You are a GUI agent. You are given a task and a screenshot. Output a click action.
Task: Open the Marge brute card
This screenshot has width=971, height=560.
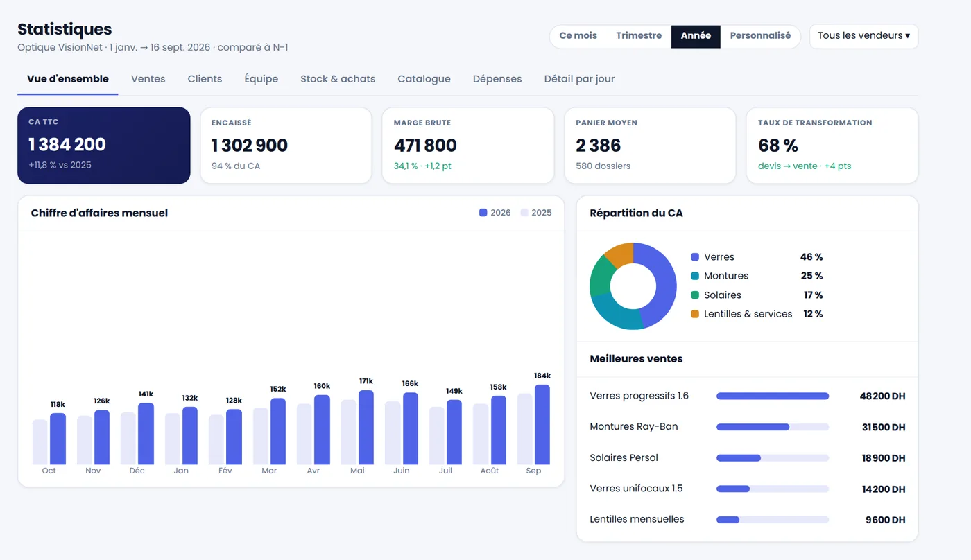pyautogui.click(x=468, y=146)
